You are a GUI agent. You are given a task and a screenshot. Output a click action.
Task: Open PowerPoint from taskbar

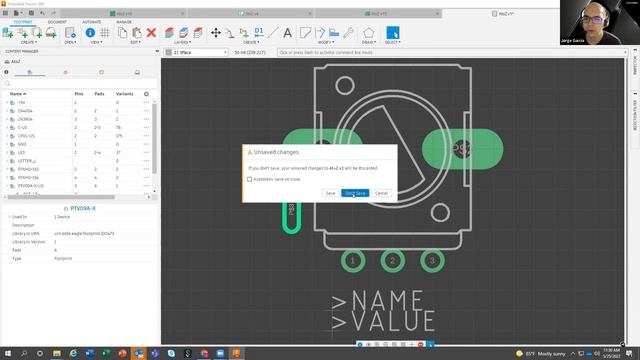point(122,353)
